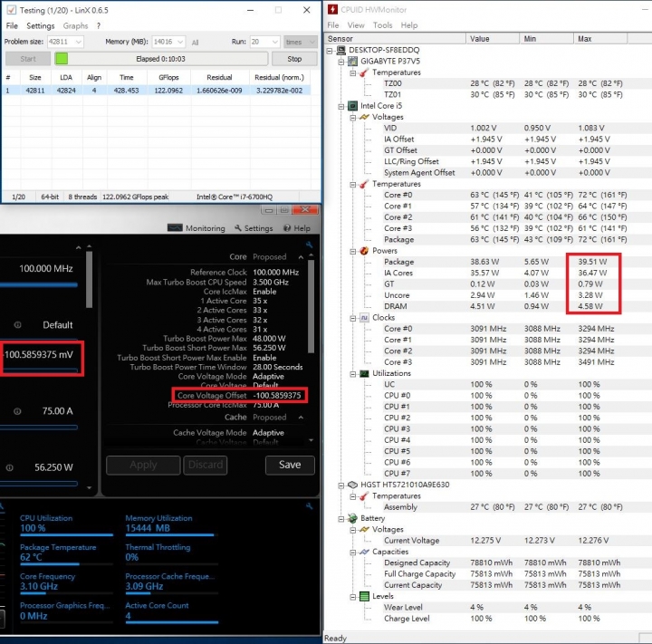The height and width of the screenshot is (644, 652).
Task: Click the GIGABYTE P37V5 motherboard icon
Action: pyautogui.click(x=352, y=62)
